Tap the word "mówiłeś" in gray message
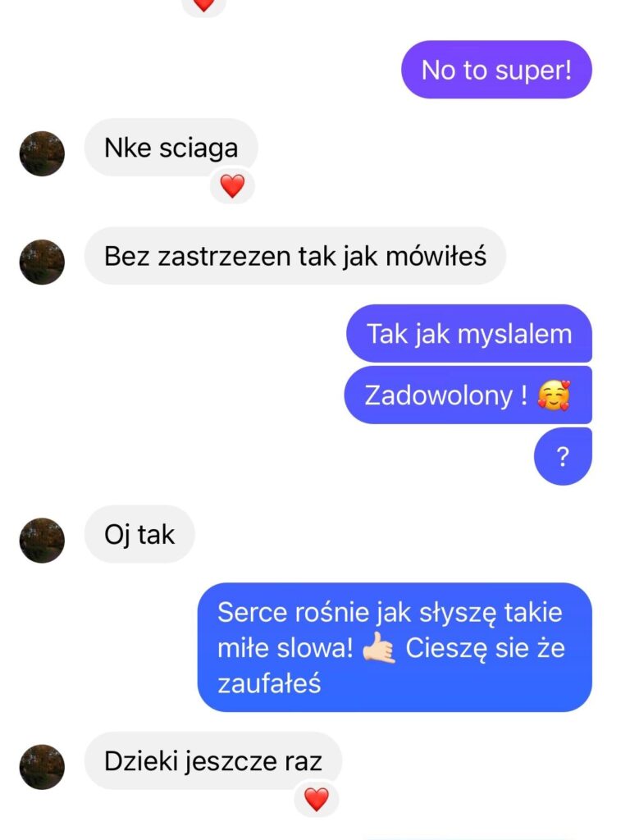This screenshot has height=840, width=630. point(436,256)
